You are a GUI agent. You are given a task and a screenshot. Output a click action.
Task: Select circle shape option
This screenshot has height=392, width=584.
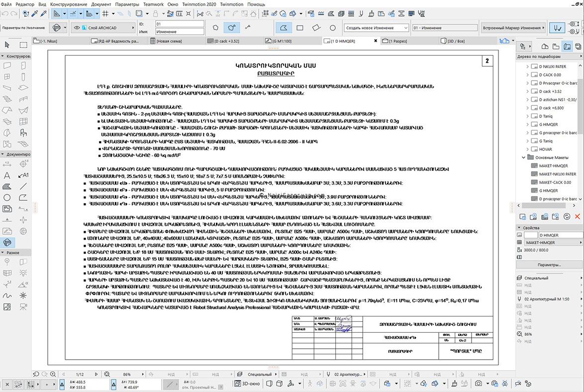click(x=333, y=28)
